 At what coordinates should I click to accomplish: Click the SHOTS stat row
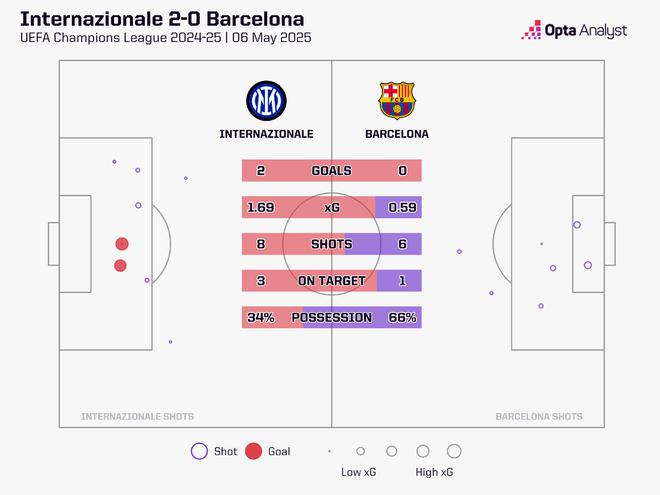[x=331, y=244]
